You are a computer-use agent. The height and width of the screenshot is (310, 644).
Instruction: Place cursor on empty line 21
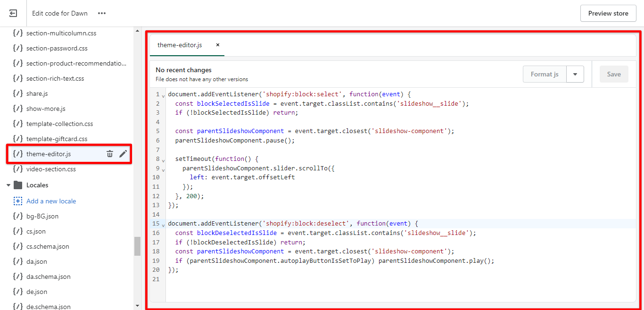click(x=401, y=279)
